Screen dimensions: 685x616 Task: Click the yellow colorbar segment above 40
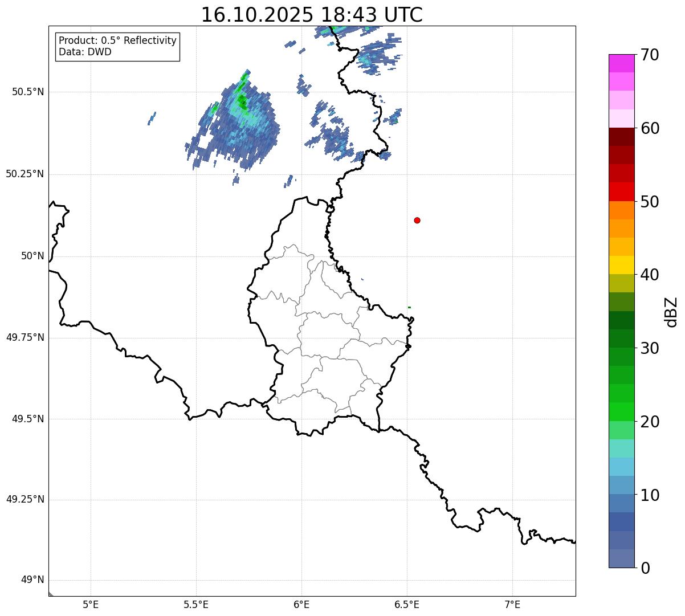621,265
